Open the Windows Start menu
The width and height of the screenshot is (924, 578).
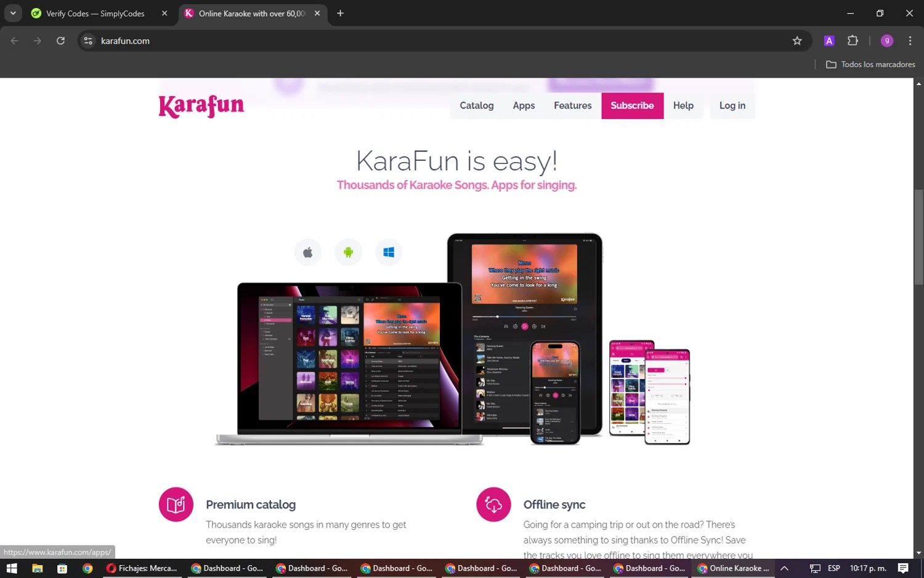12,568
